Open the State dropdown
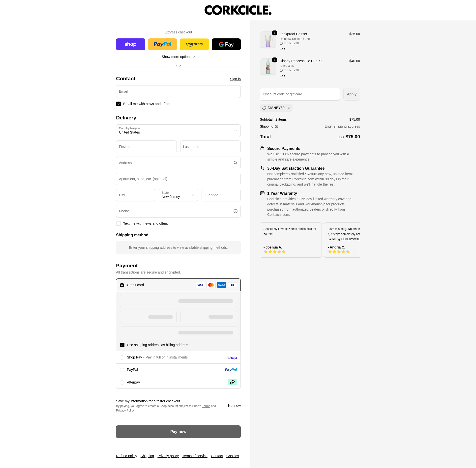The width and height of the screenshot is (476, 468). click(x=178, y=195)
